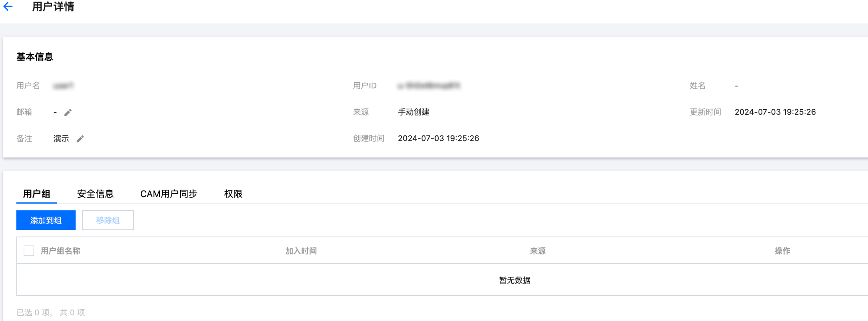Screen dimensions: 868x321
Task: Click the 操作 column header
Action: click(x=782, y=251)
